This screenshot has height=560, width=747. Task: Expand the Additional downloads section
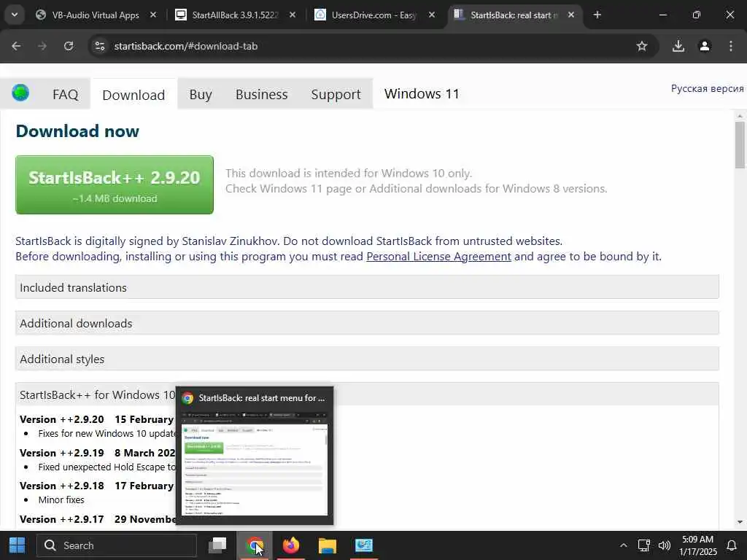tap(367, 323)
